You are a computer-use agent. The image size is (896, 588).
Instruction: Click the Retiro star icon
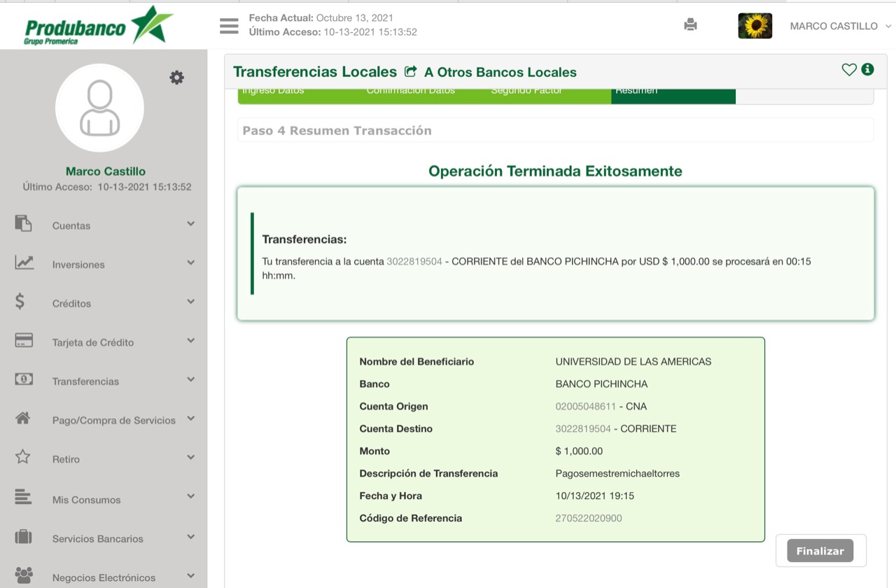[23, 457]
